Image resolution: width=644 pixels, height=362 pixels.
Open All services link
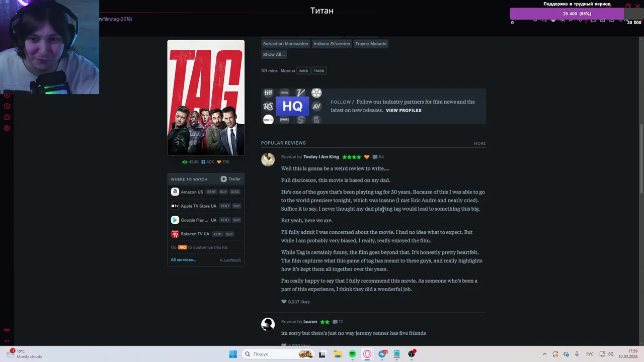coord(183,260)
